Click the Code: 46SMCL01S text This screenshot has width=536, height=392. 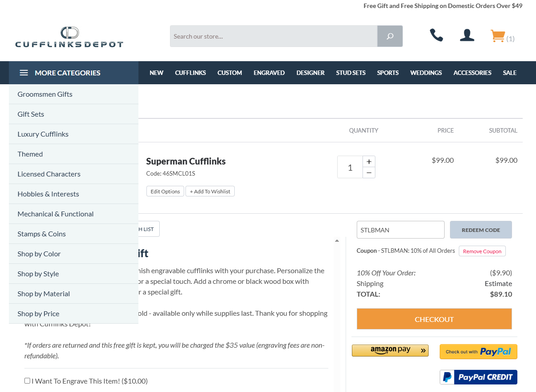click(x=171, y=173)
